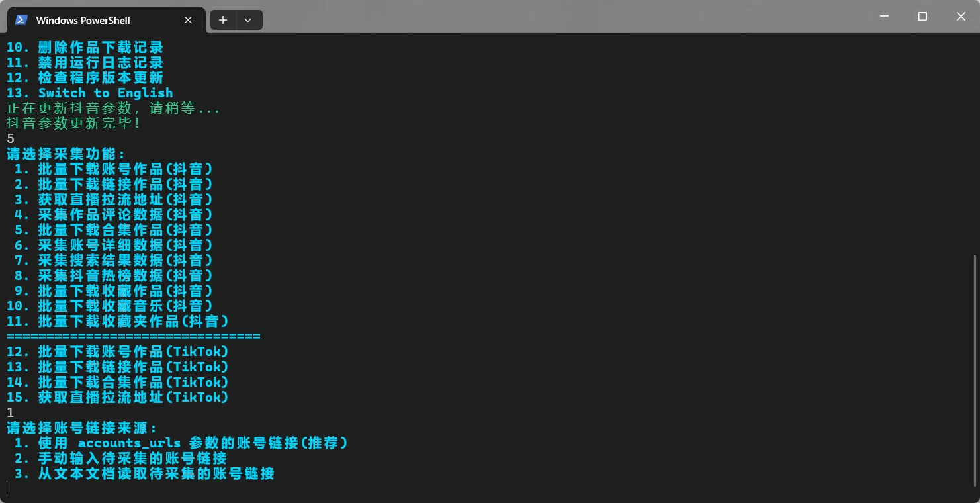980x503 pixels.
Task: Close the terminal window
Action: [x=961, y=17]
